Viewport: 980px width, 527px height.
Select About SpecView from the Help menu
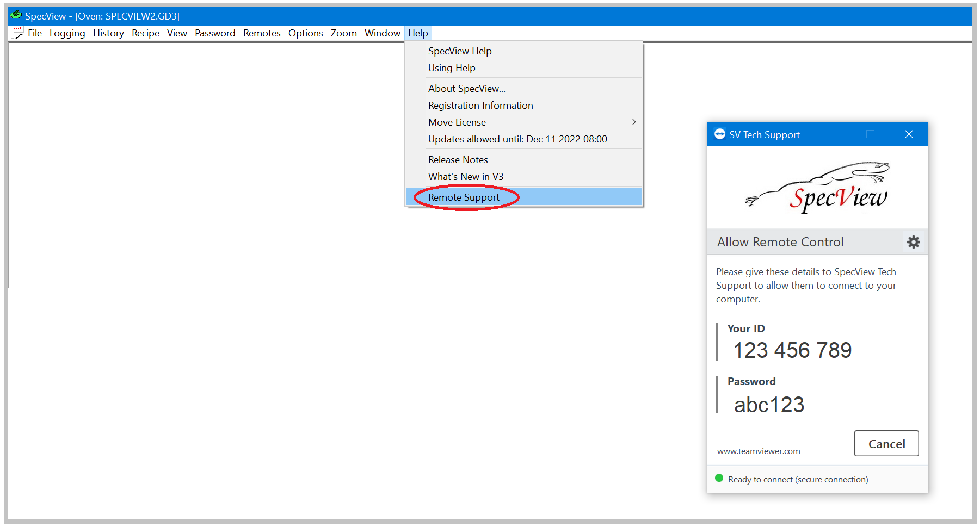[x=466, y=88]
